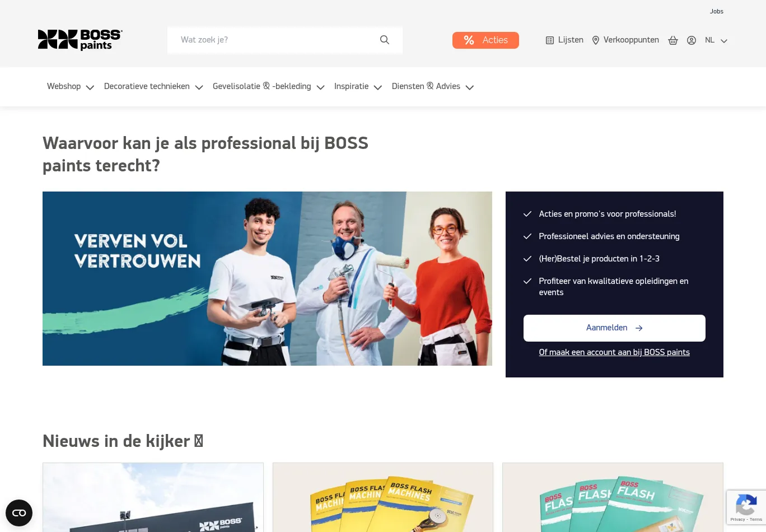Click the BOSS paints logo
Viewport: 766px width, 532px height.
coord(80,40)
